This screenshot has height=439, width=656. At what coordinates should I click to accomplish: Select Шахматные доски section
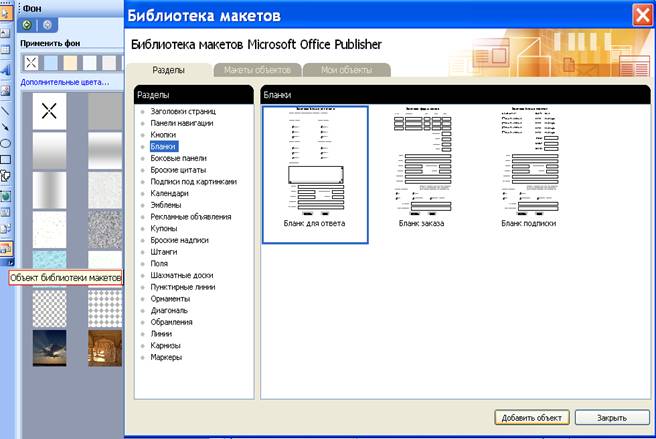(x=182, y=275)
